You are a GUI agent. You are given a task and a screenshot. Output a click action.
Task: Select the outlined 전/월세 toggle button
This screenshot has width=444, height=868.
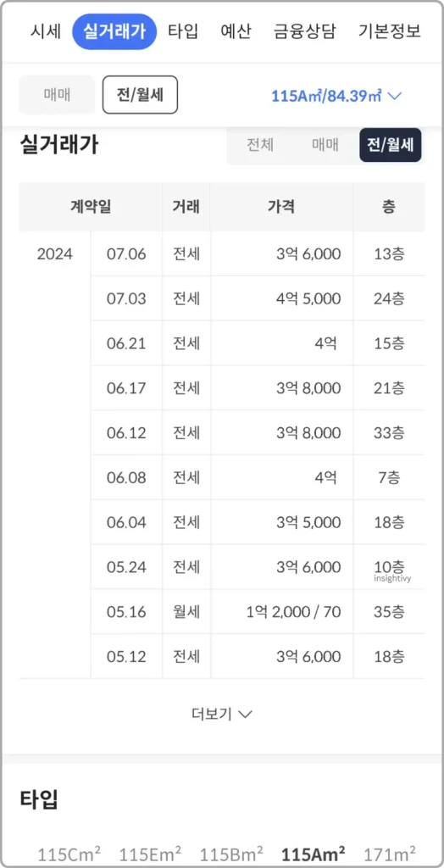pos(140,95)
